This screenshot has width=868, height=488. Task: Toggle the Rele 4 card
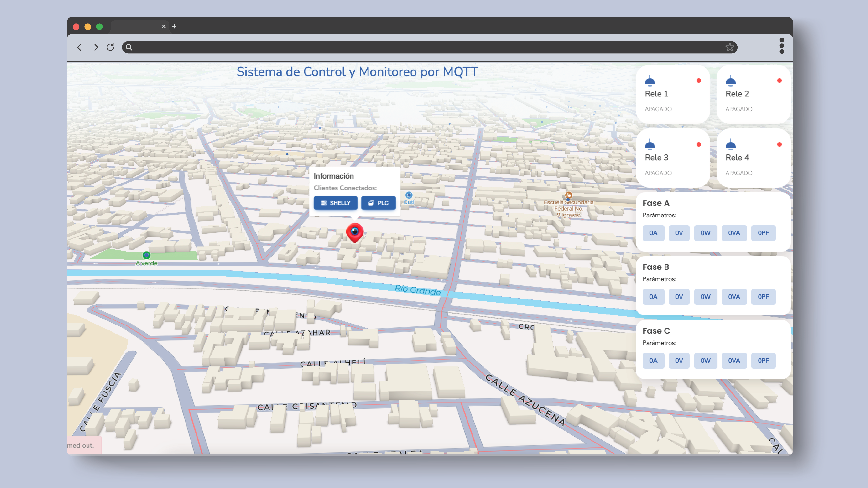(753, 158)
